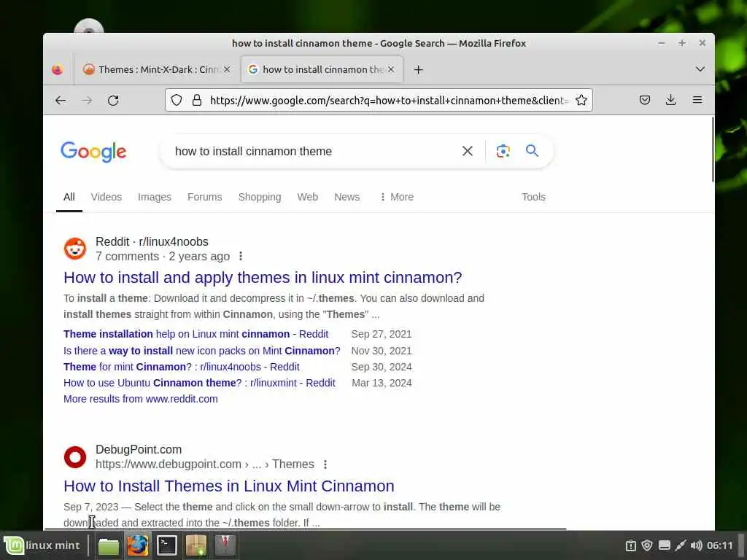Open Firefox View from the tab bar
The width and height of the screenshot is (747, 560).
pyautogui.click(x=58, y=70)
